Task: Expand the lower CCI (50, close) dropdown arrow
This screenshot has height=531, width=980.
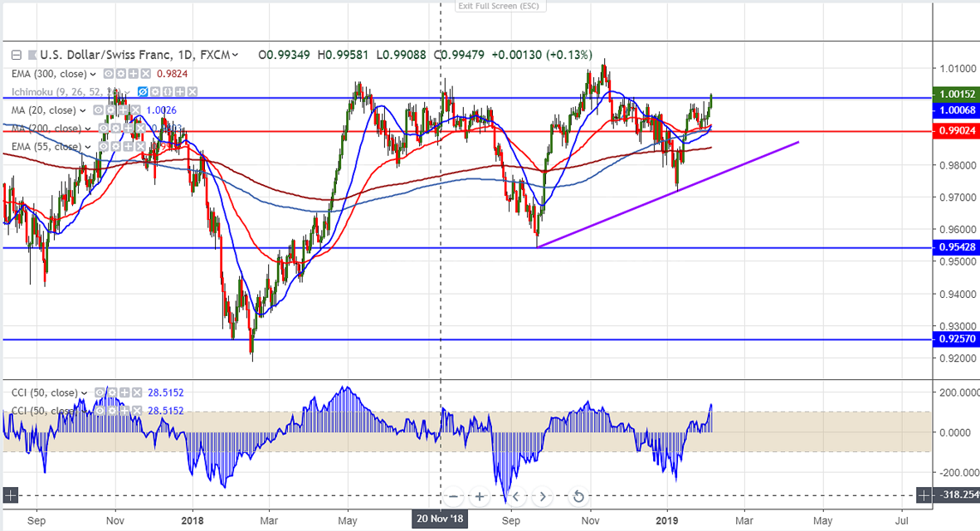Action: [84, 411]
